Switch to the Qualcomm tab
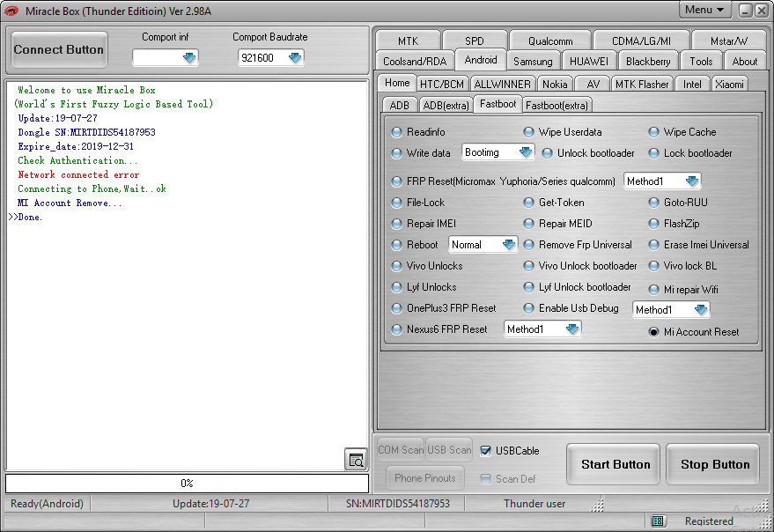 coord(550,41)
